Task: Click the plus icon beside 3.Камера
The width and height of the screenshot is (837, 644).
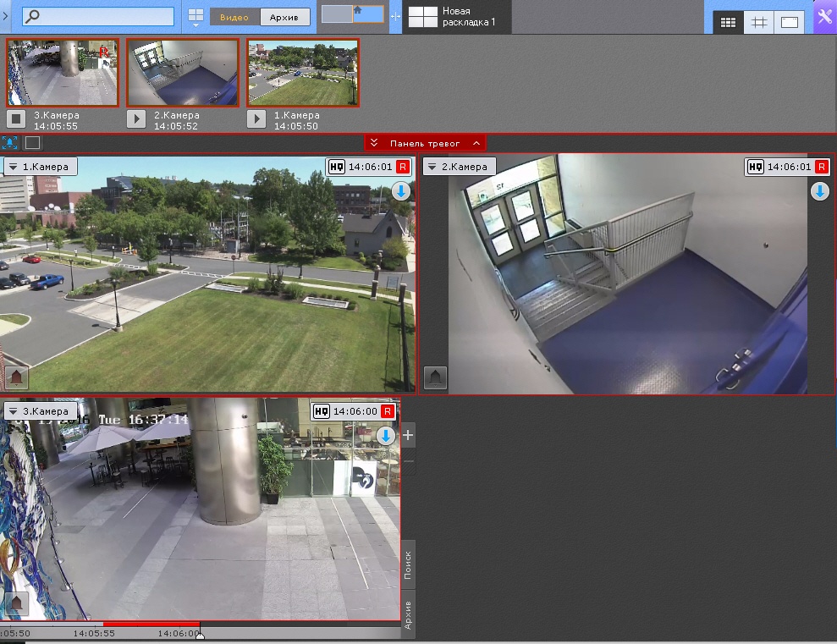Action: pos(408,435)
